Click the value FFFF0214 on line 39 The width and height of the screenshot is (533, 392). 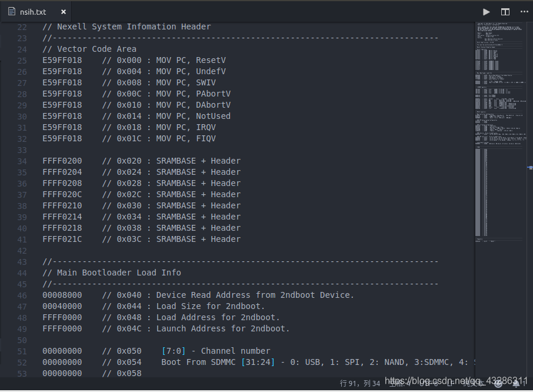(62, 217)
